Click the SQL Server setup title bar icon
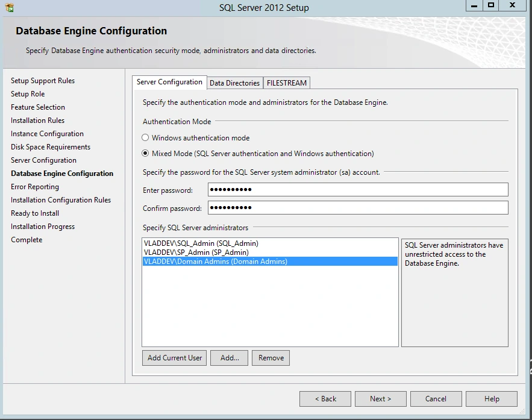The image size is (532, 420). (x=10, y=7)
